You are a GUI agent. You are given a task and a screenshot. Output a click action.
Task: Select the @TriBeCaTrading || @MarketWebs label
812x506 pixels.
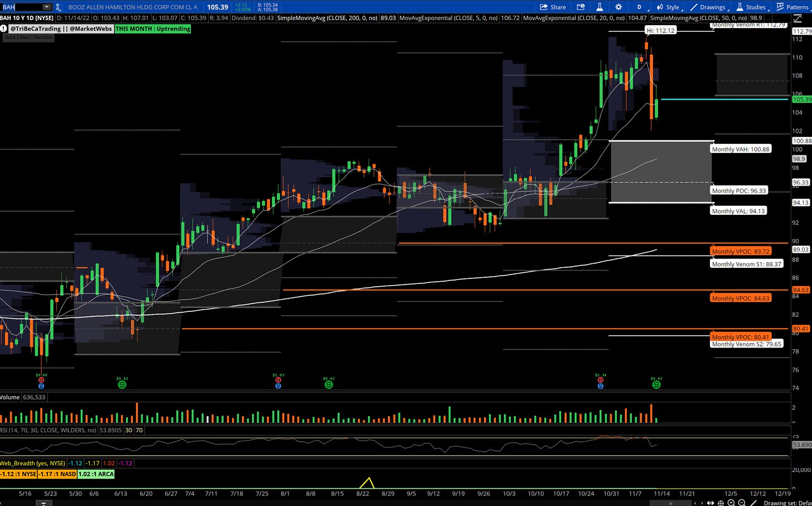61,28
